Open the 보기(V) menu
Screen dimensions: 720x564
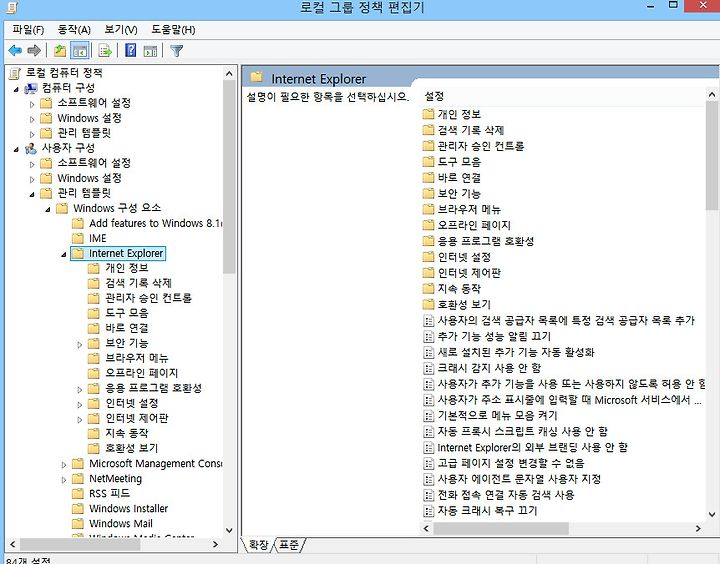[121, 30]
